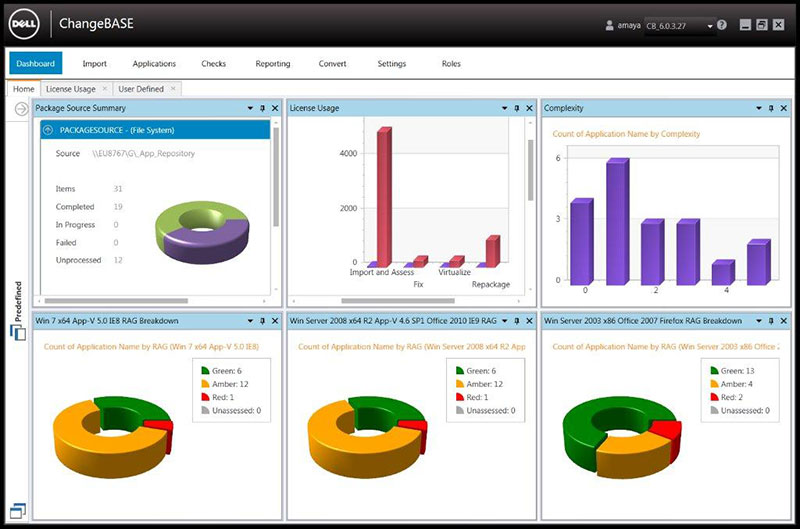Close the License Usage panel
800x529 pixels.
(529, 108)
